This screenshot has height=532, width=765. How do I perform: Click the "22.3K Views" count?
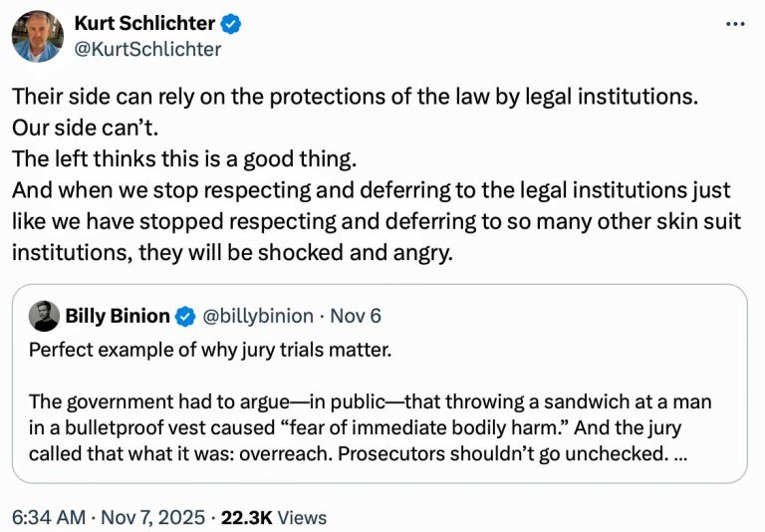pos(273,517)
